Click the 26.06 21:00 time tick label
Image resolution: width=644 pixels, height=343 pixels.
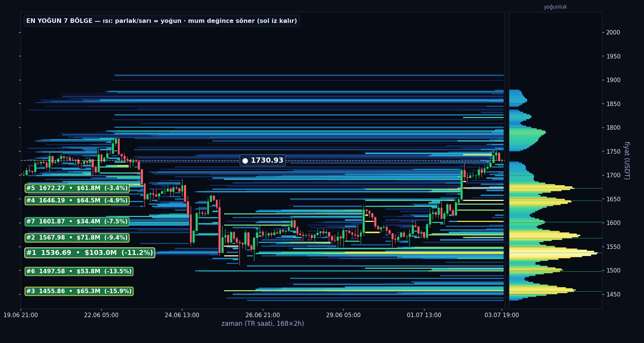click(x=263, y=315)
